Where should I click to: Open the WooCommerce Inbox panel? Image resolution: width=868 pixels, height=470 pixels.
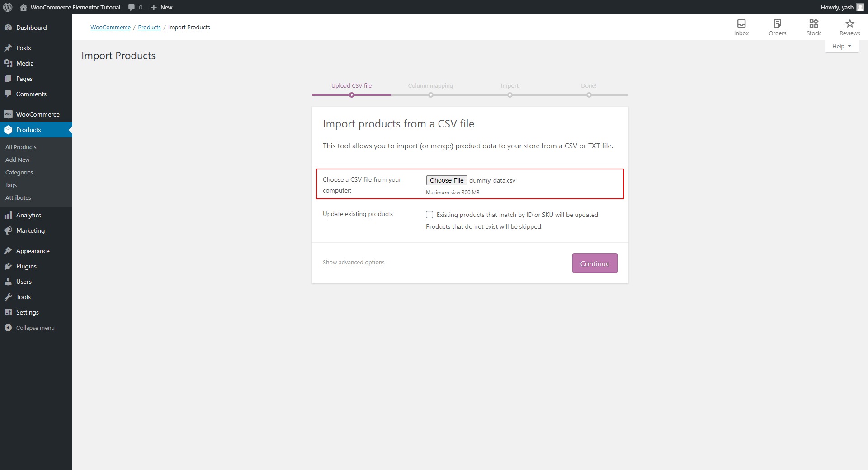tap(741, 27)
